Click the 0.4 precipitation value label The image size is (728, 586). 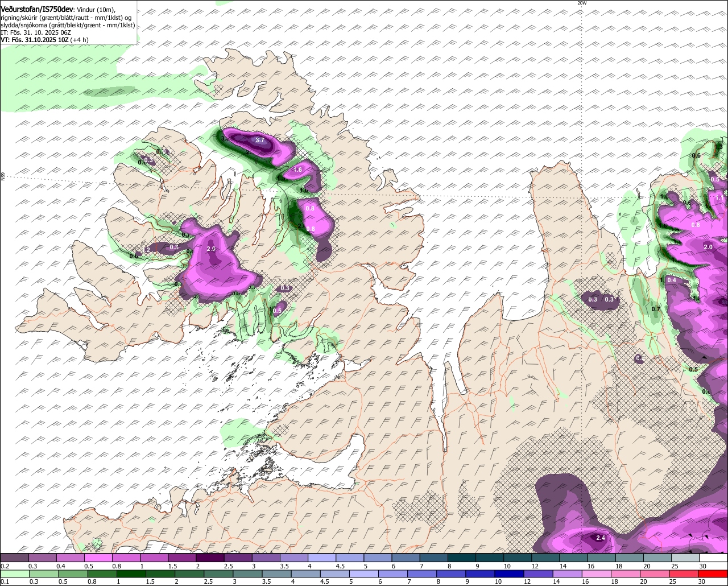click(x=672, y=280)
